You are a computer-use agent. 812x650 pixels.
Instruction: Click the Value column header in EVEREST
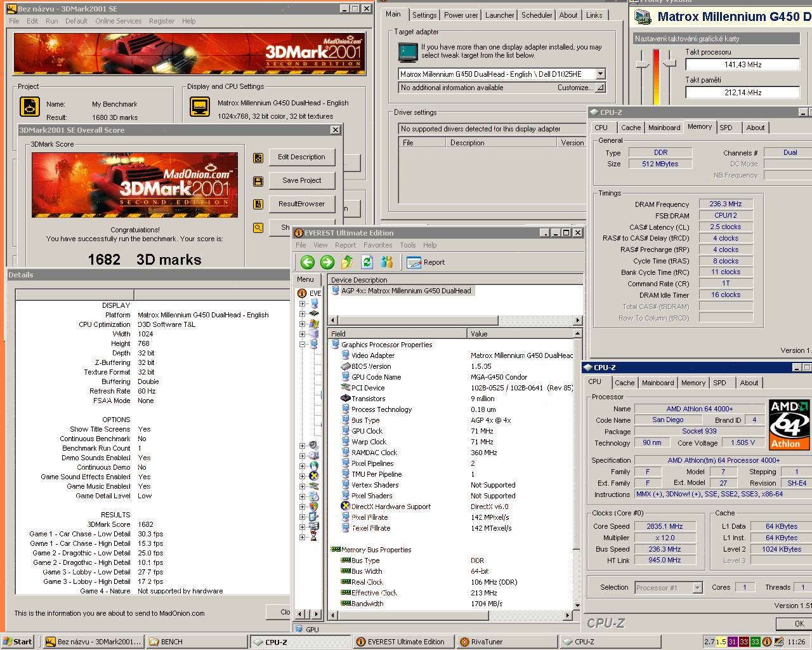[520, 333]
